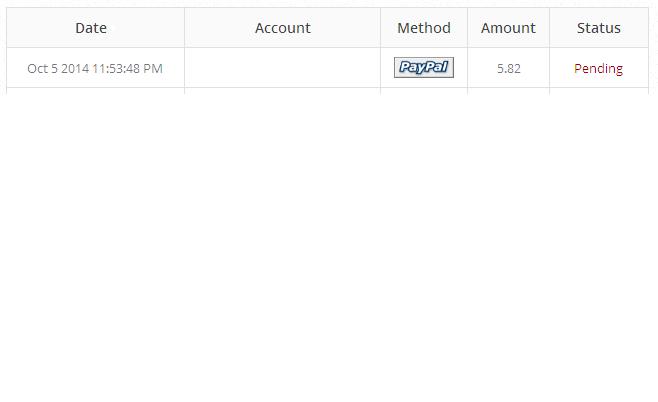The width and height of the screenshot is (658, 402).
Task: Click the Method column header
Action: 424,28
